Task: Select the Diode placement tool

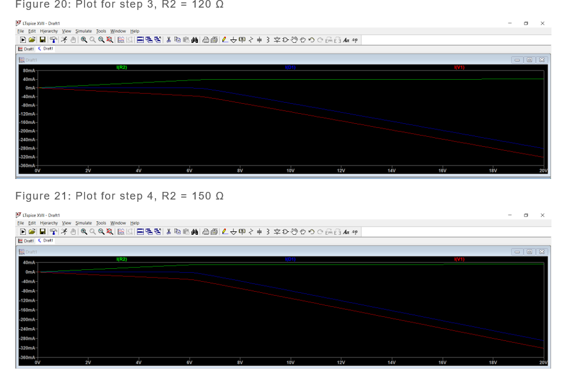Action: [276, 40]
